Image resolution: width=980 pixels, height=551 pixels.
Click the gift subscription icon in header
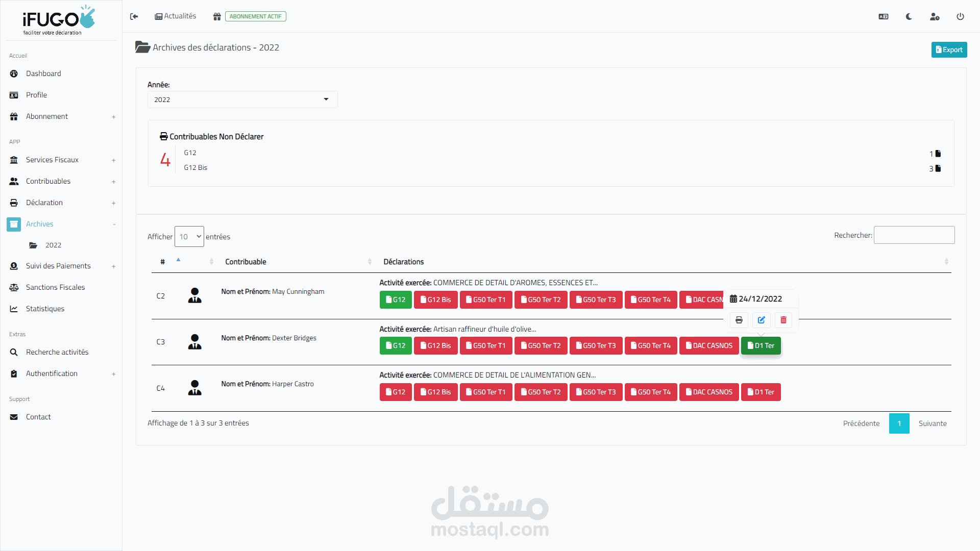click(217, 16)
